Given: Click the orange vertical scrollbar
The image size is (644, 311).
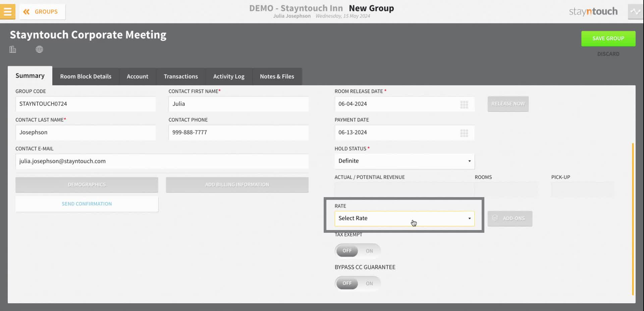Looking at the screenshot, I should pos(633,219).
